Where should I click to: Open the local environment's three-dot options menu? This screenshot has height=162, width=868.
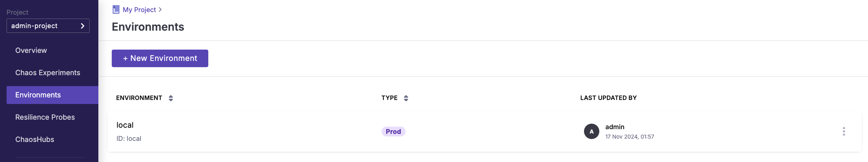pos(844,131)
